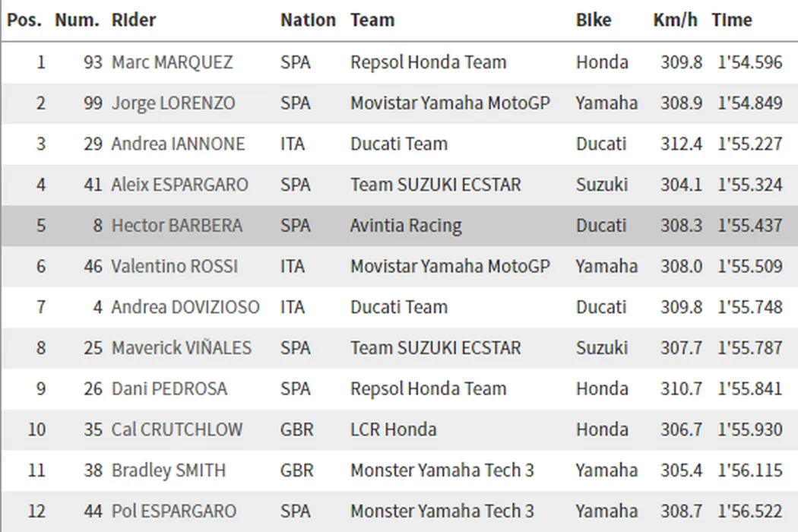Select rider Jorge LORENZO

click(173, 103)
